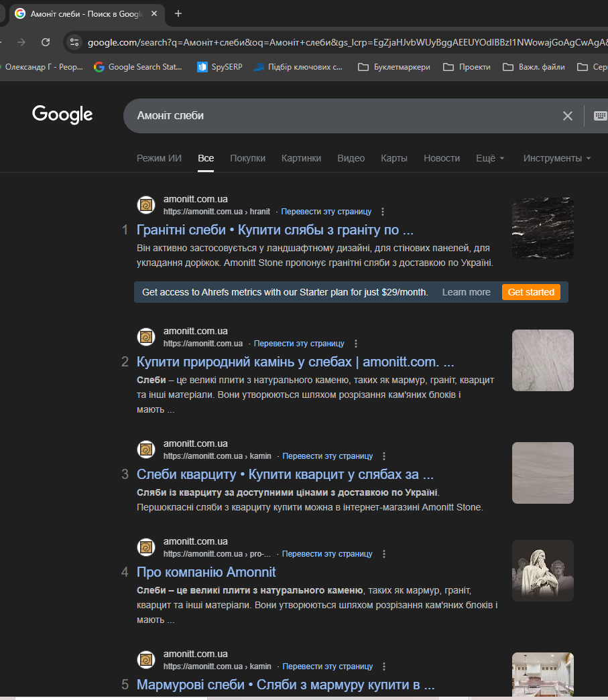Click favicon of Слеби кварциту result
The image size is (608, 700).
coord(146,449)
